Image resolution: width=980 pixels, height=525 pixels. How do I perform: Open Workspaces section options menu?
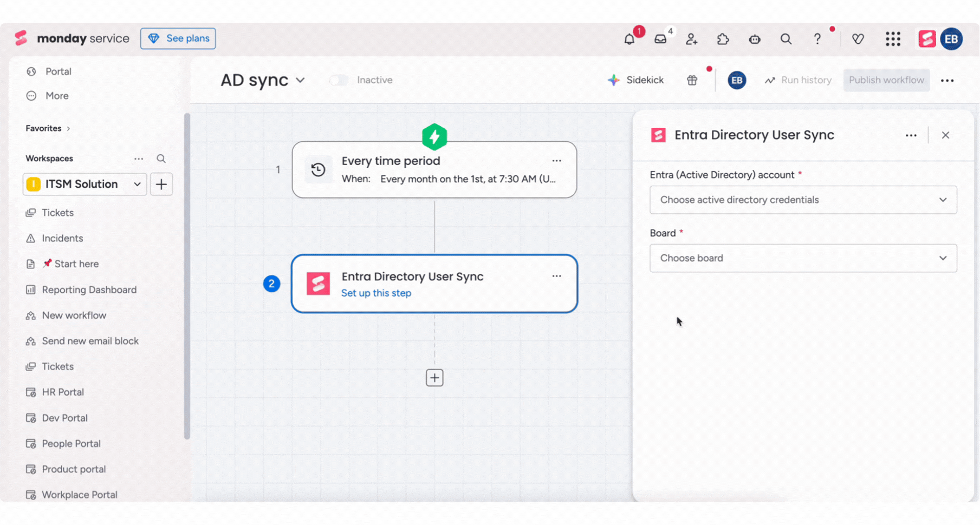(139, 159)
